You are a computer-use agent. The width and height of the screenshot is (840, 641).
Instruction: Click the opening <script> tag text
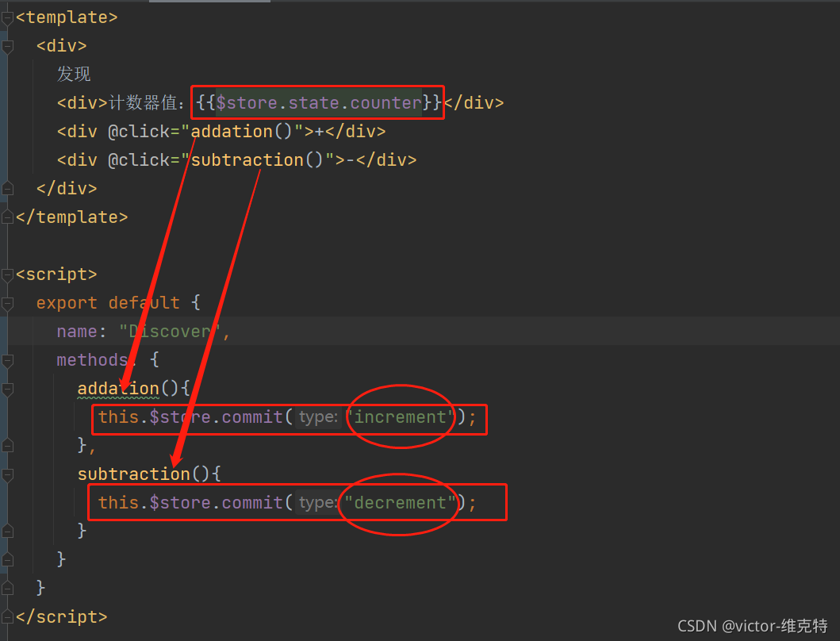56,274
